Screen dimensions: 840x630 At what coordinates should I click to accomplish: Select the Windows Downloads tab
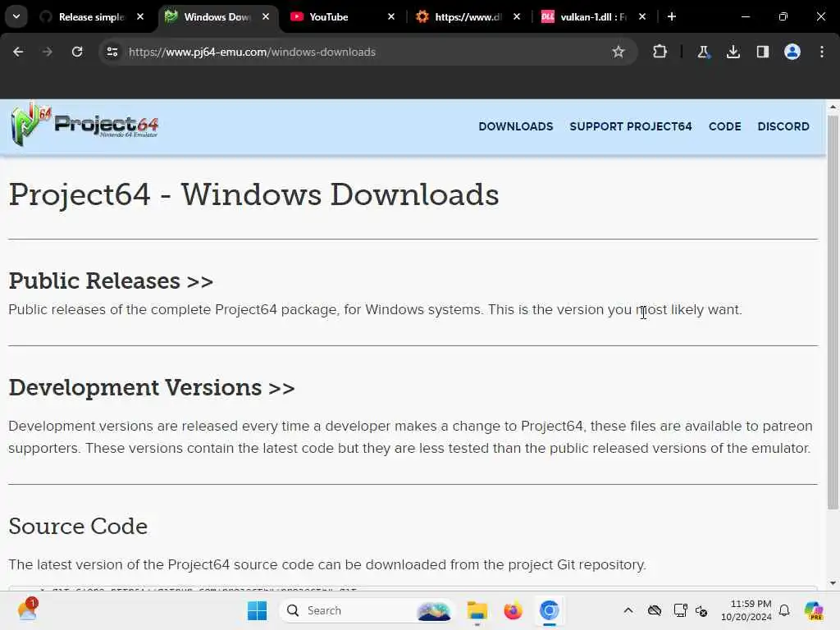click(x=217, y=16)
